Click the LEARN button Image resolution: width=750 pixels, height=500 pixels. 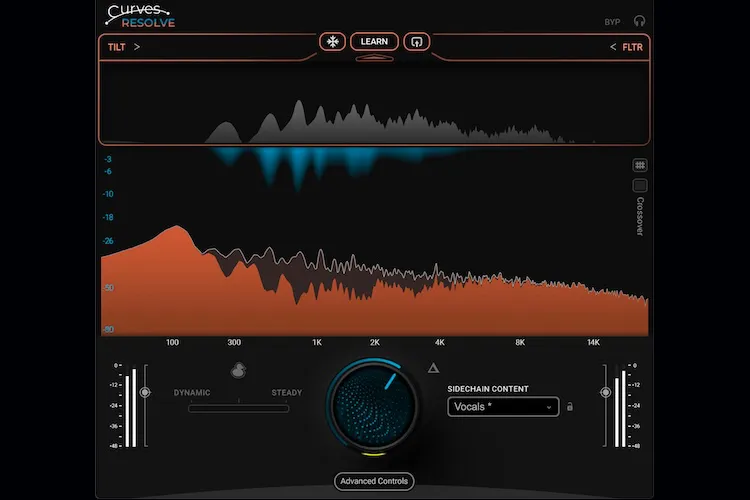click(x=374, y=42)
